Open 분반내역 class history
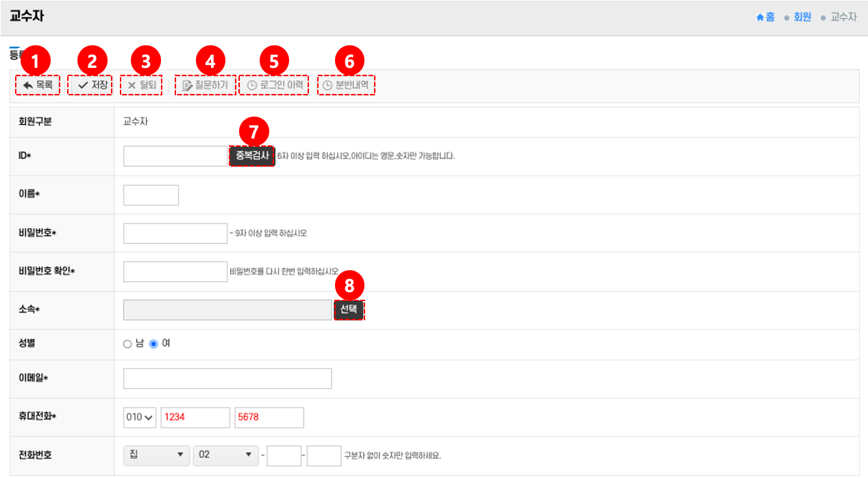 [346, 86]
